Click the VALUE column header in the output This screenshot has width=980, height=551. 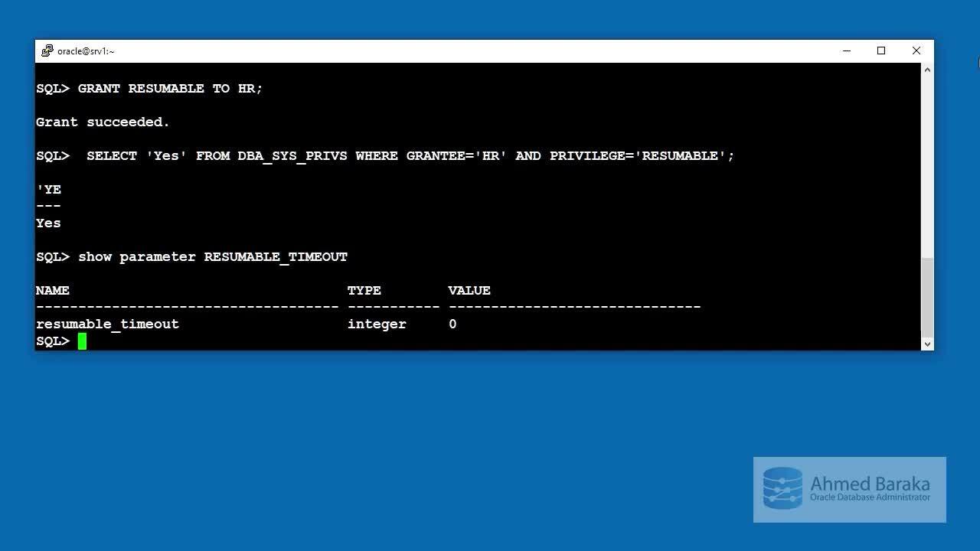click(x=469, y=291)
